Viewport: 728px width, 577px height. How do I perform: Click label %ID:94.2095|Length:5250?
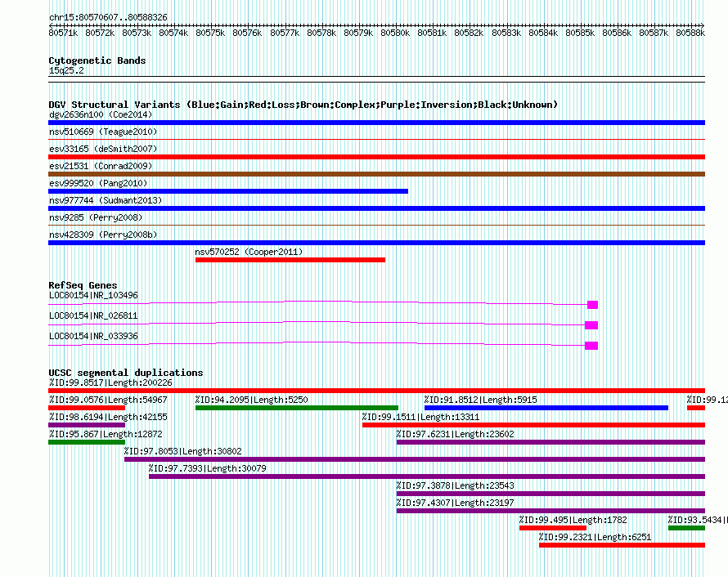pos(251,400)
